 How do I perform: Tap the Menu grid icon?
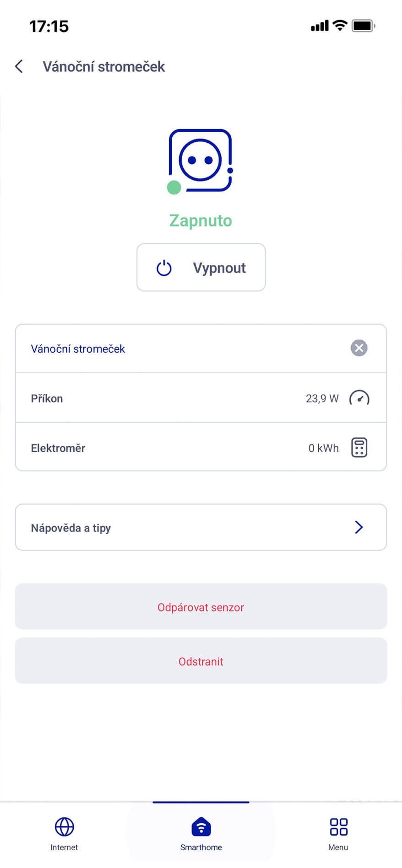[x=338, y=827]
